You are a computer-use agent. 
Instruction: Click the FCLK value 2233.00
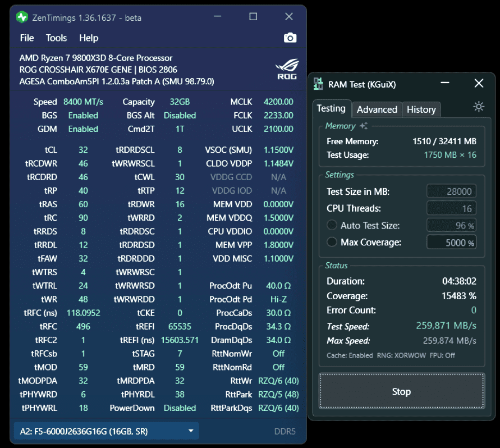click(278, 116)
